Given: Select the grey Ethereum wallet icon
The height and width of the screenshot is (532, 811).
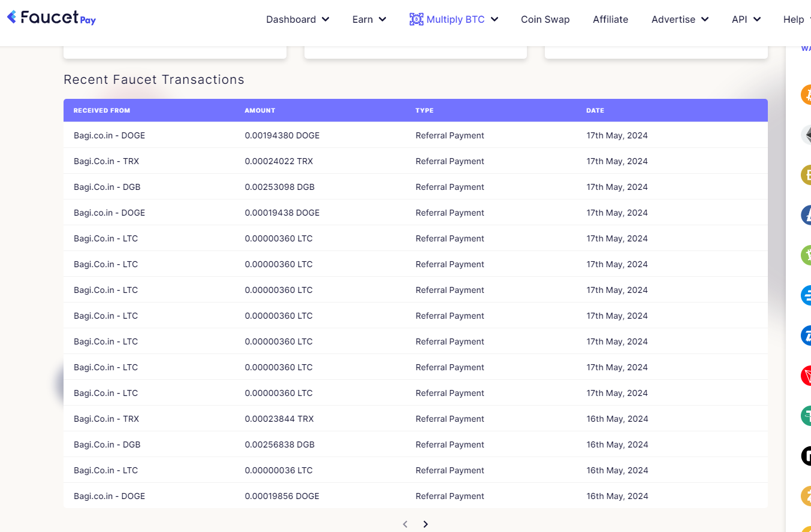Looking at the screenshot, I should click(x=806, y=135).
